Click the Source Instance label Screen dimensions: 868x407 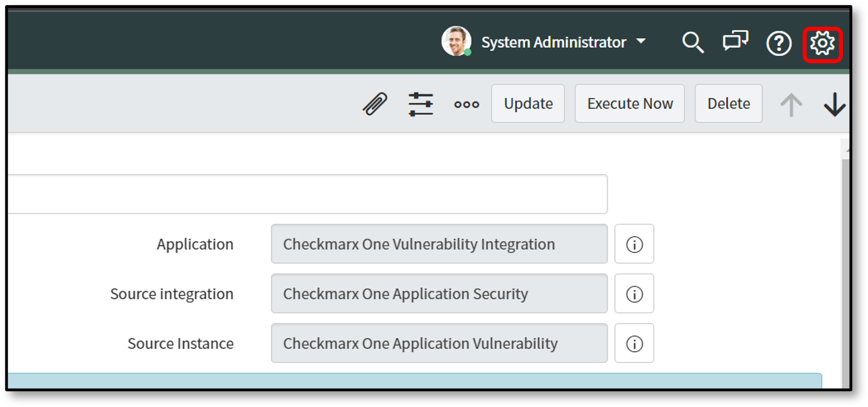pyautogui.click(x=180, y=343)
